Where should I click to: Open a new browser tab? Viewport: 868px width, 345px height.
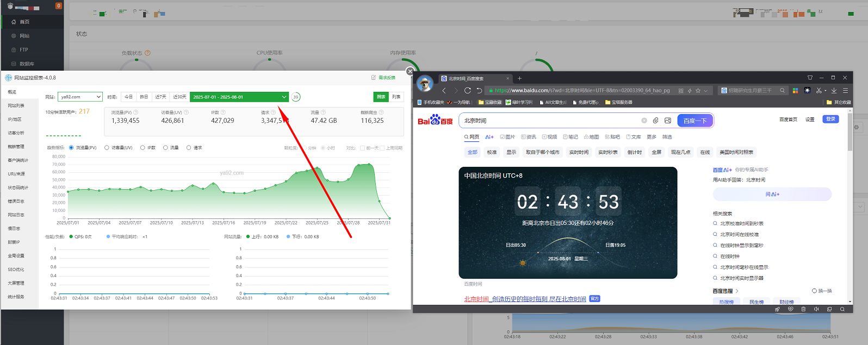click(519, 78)
